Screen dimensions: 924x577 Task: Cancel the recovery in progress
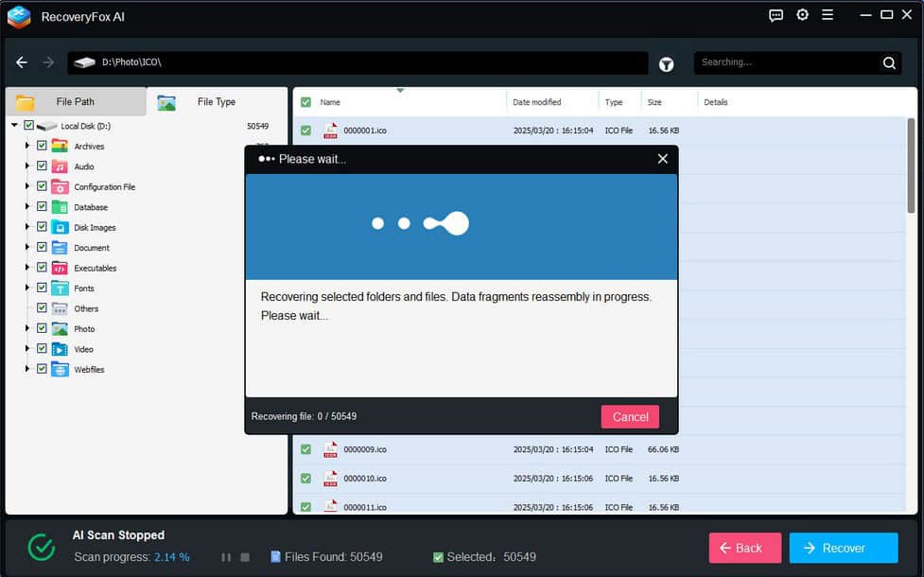coord(630,416)
